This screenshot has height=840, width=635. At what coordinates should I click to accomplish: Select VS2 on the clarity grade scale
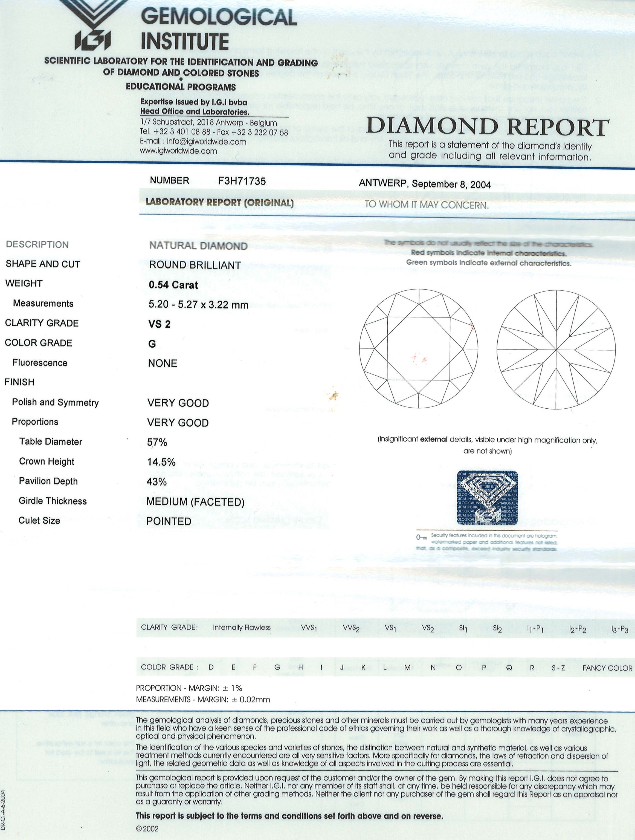pyautogui.click(x=428, y=628)
